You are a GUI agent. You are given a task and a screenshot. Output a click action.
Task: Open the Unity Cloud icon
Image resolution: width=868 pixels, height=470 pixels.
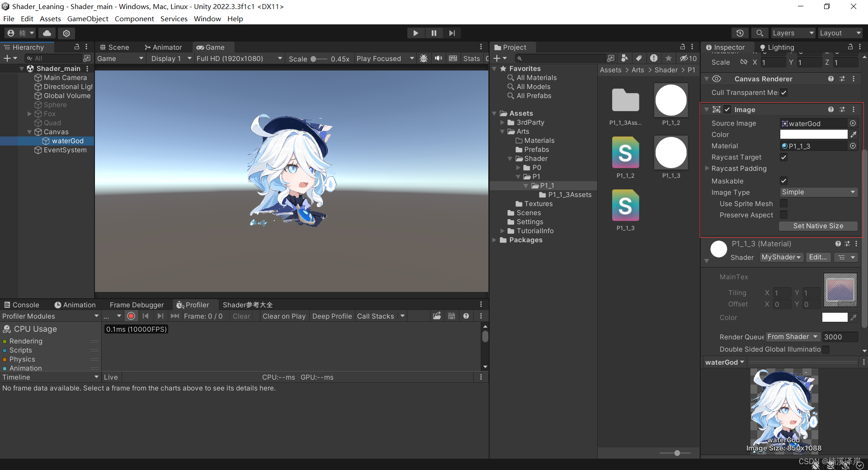[47, 33]
